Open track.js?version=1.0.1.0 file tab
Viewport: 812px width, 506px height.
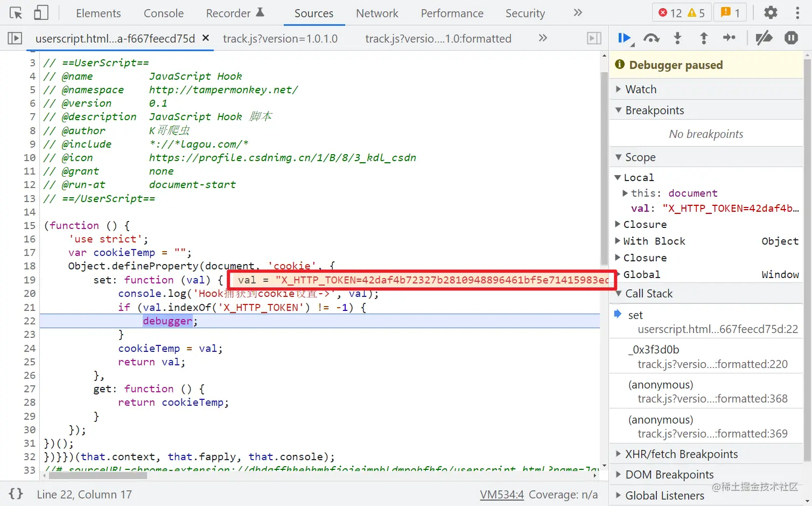coord(281,38)
